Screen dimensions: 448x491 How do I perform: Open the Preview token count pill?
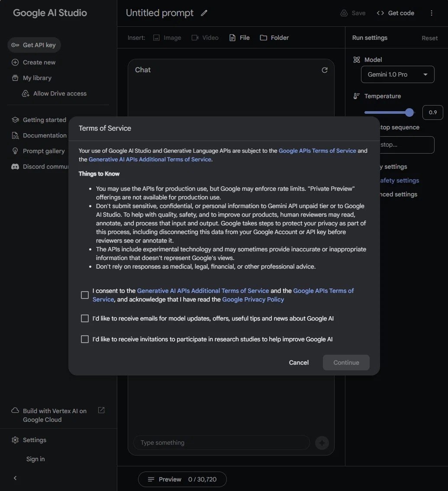pos(182,479)
